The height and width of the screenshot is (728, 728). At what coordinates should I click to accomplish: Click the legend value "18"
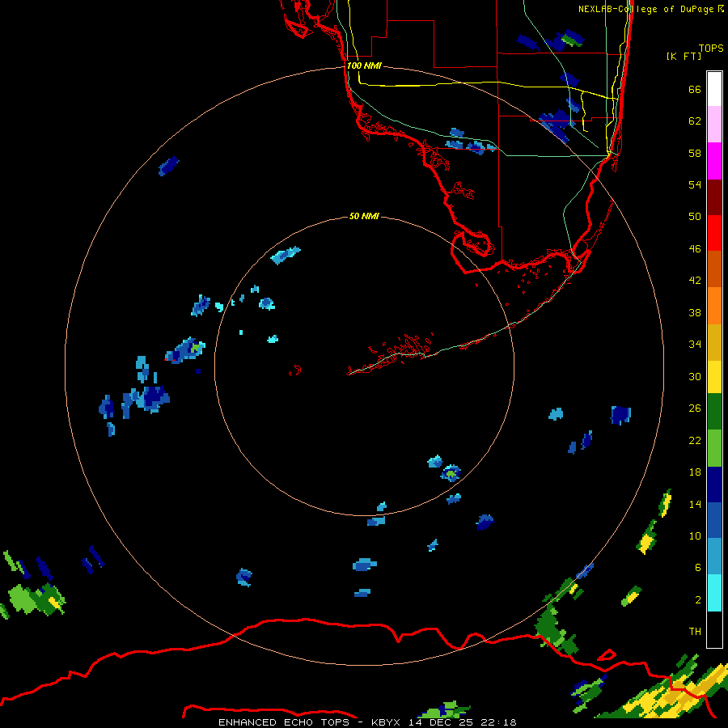click(695, 472)
